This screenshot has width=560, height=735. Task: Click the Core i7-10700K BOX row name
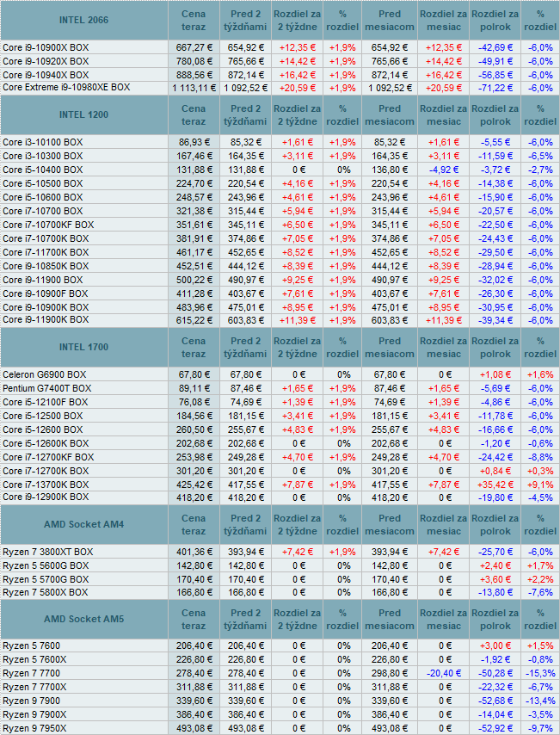(x=46, y=238)
